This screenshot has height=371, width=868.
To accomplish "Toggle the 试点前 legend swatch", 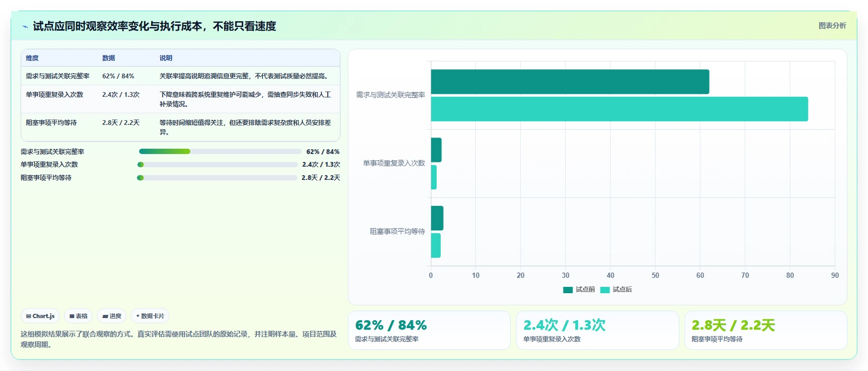I will pos(568,290).
